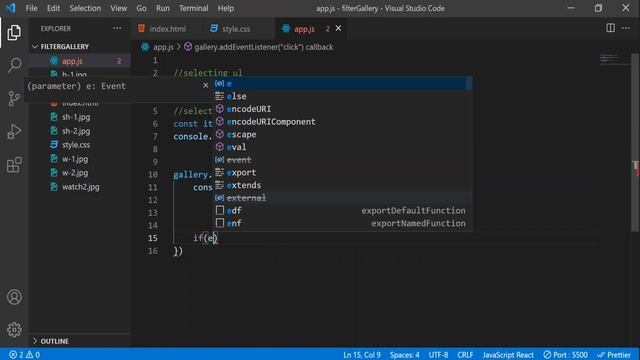The height and width of the screenshot is (360, 640).
Task: Open Go menu
Action: tap(141, 8)
